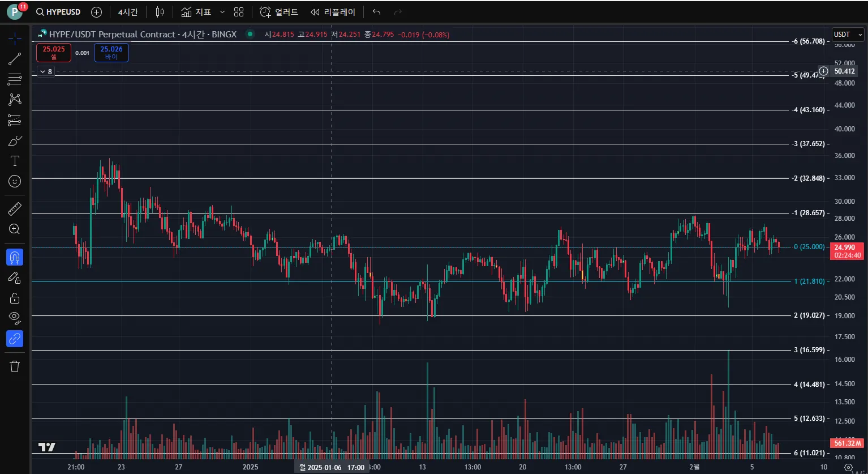Select the brush drawing tool
Image resolution: width=868 pixels, height=474 pixels.
click(15, 140)
